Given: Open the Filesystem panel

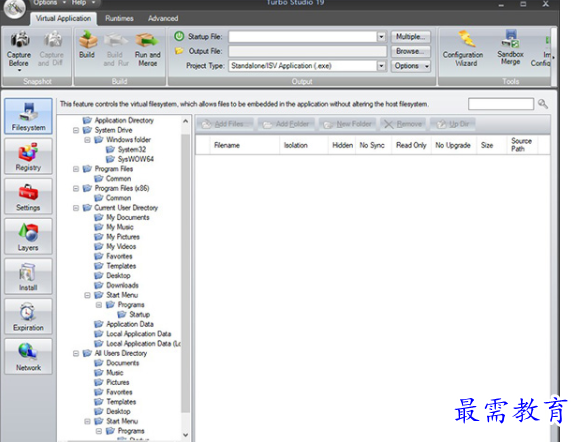Looking at the screenshot, I should [x=28, y=116].
